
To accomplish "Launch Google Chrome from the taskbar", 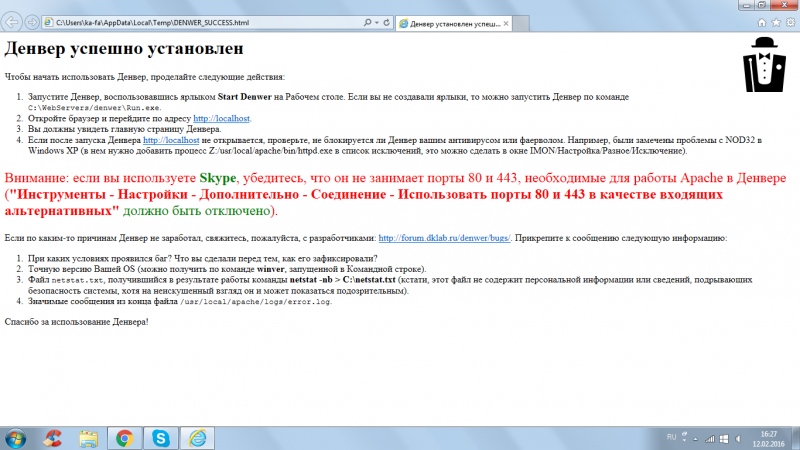I will [x=124, y=438].
